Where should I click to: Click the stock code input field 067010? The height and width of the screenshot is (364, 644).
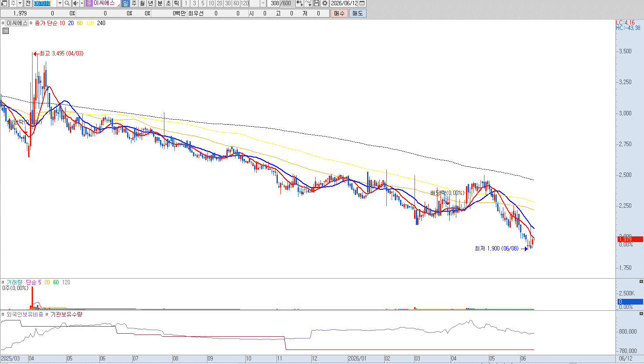45,3
